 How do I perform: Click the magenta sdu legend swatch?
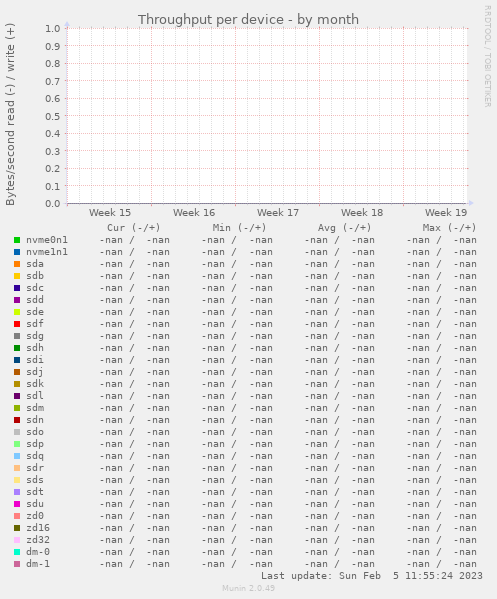[17, 504]
